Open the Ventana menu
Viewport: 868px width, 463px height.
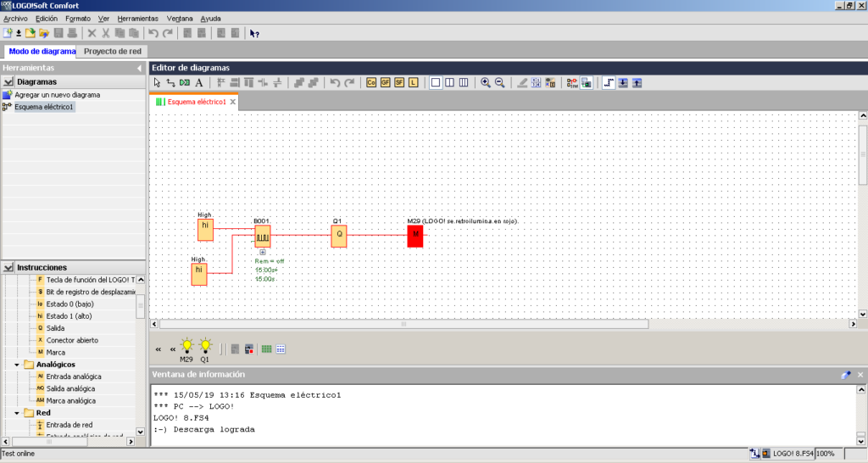(180, 19)
